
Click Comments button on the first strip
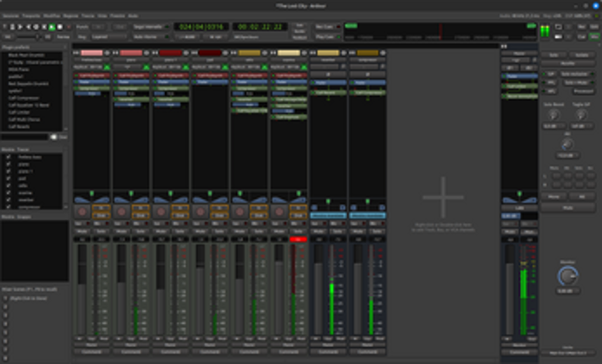[91, 350]
